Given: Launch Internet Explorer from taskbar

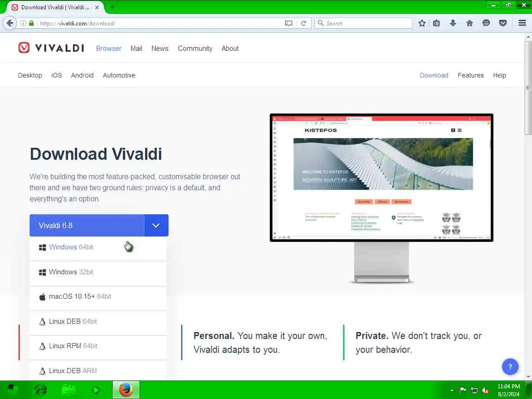Looking at the screenshot, I should click(40, 390).
